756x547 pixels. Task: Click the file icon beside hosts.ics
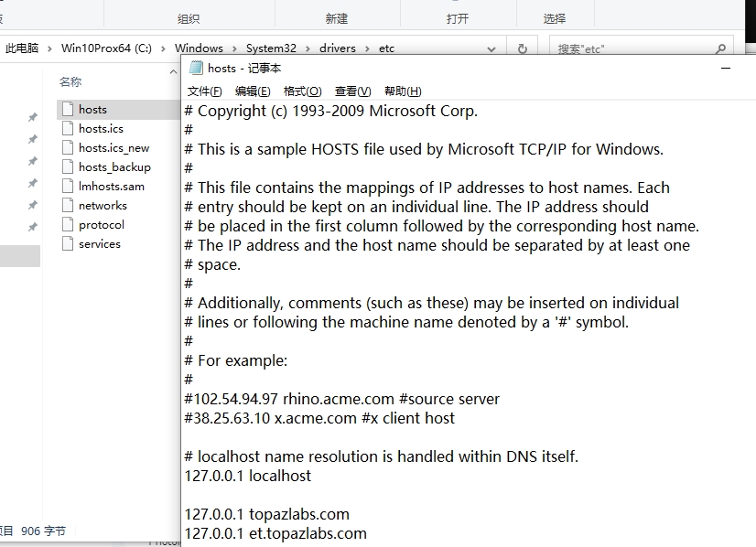(68, 128)
